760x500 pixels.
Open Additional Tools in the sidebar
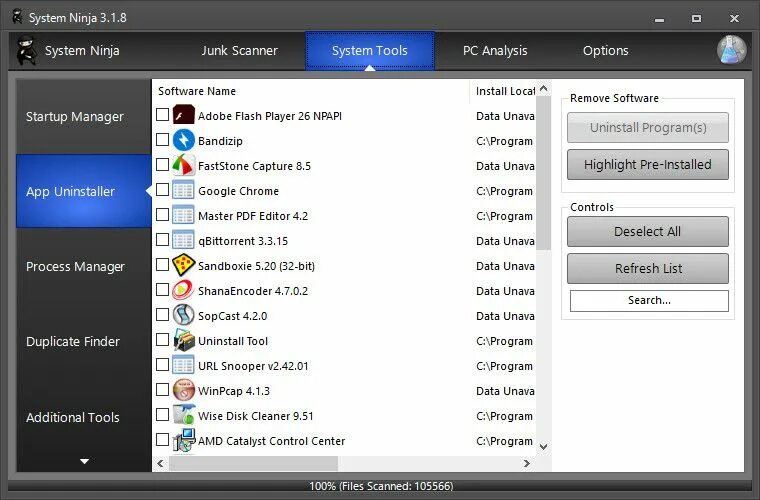point(84,417)
